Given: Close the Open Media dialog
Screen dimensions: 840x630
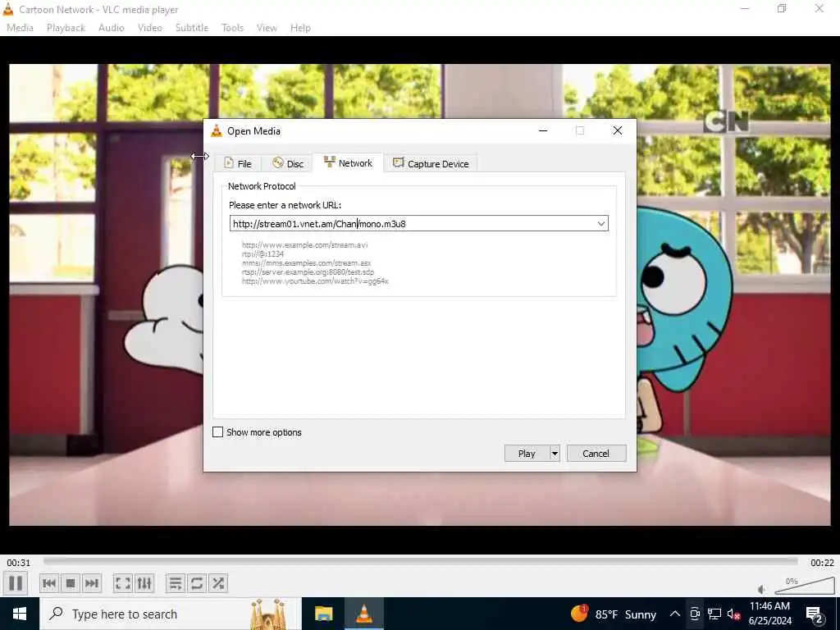Looking at the screenshot, I should [618, 130].
